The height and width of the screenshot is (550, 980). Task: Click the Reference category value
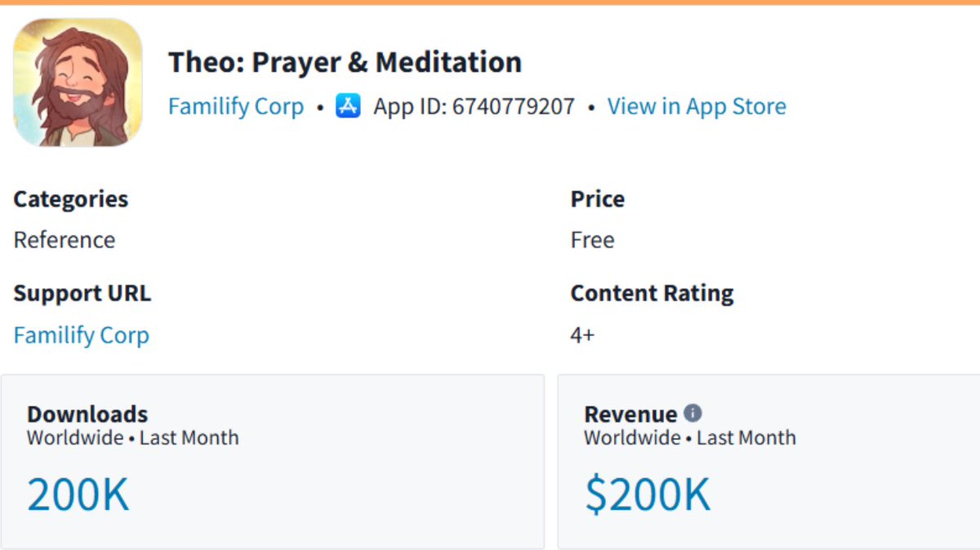[65, 240]
